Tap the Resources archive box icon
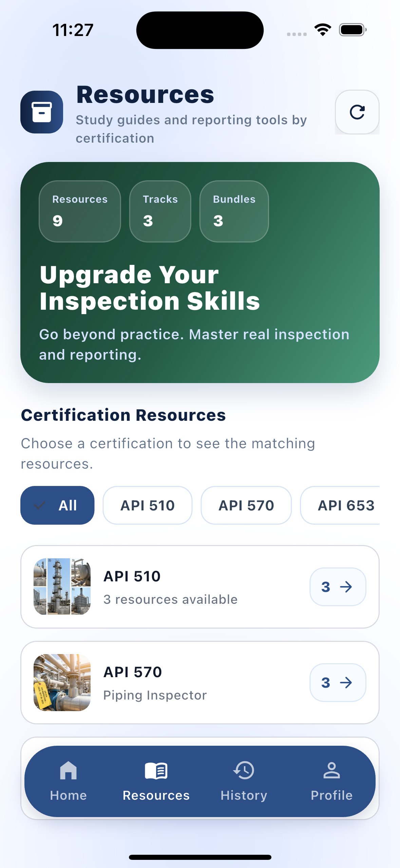Screen dimensions: 400x868 (42, 112)
